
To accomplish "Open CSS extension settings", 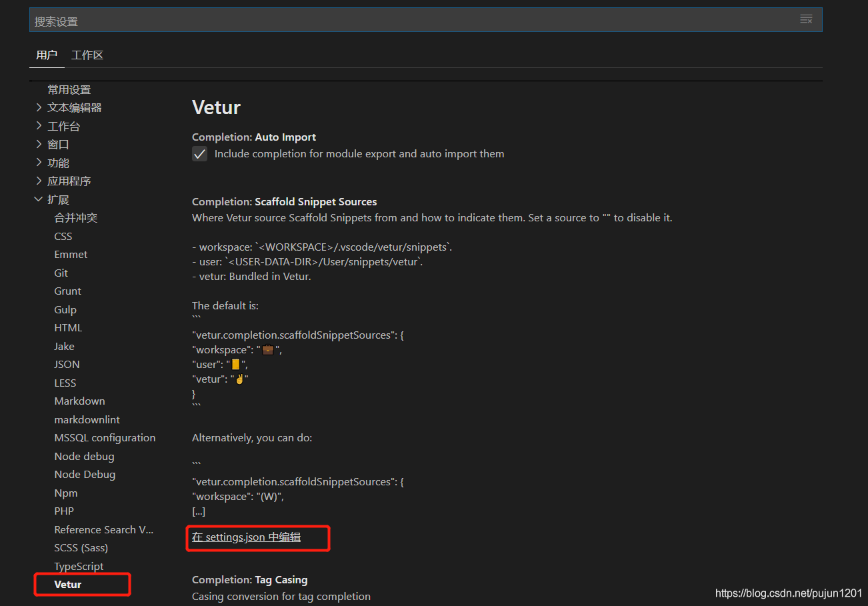I will [63, 236].
